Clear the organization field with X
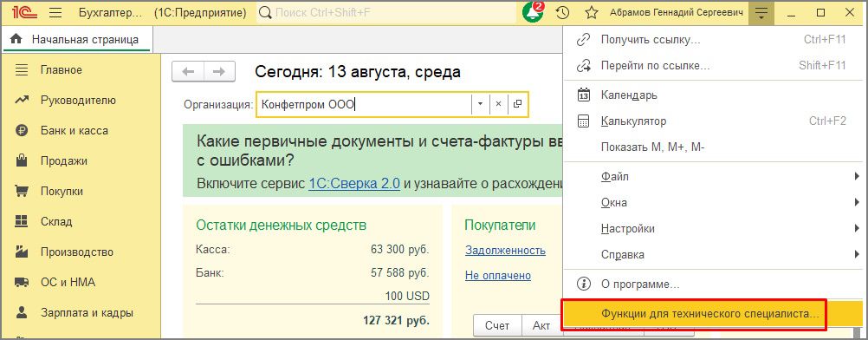Image resolution: width=868 pixels, height=340 pixels. pos(498,104)
